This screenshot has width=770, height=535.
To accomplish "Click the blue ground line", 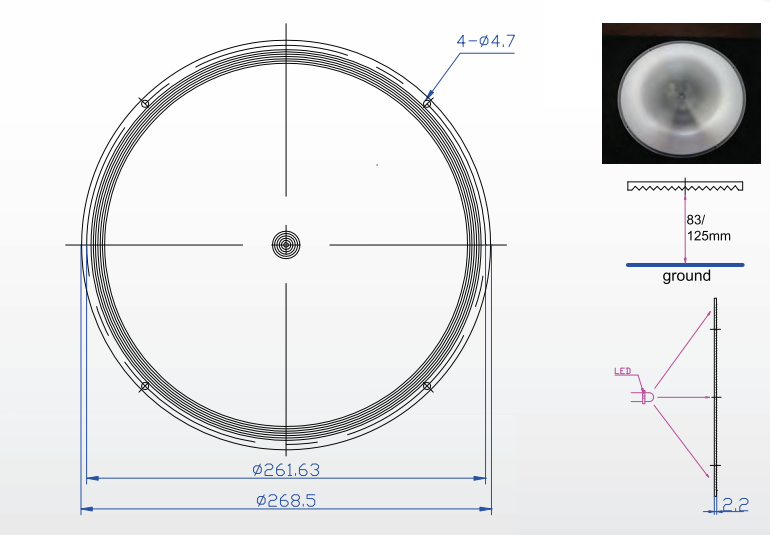I will [685, 265].
